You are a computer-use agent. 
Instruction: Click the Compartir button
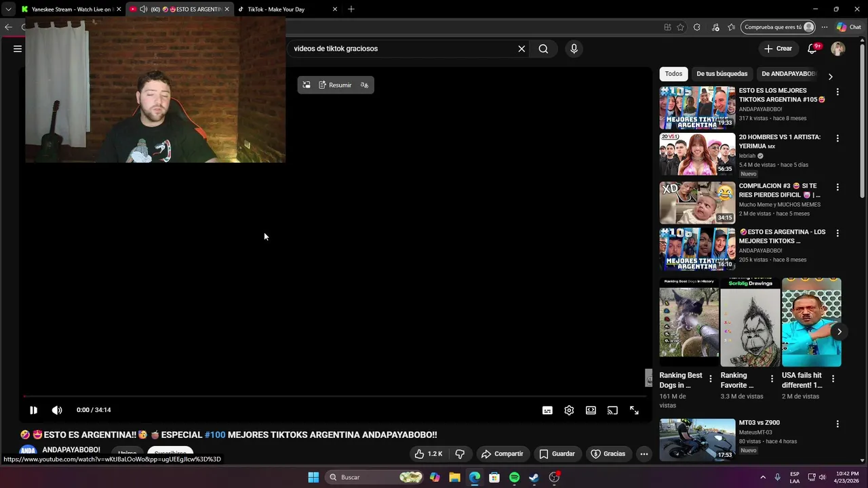click(502, 453)
